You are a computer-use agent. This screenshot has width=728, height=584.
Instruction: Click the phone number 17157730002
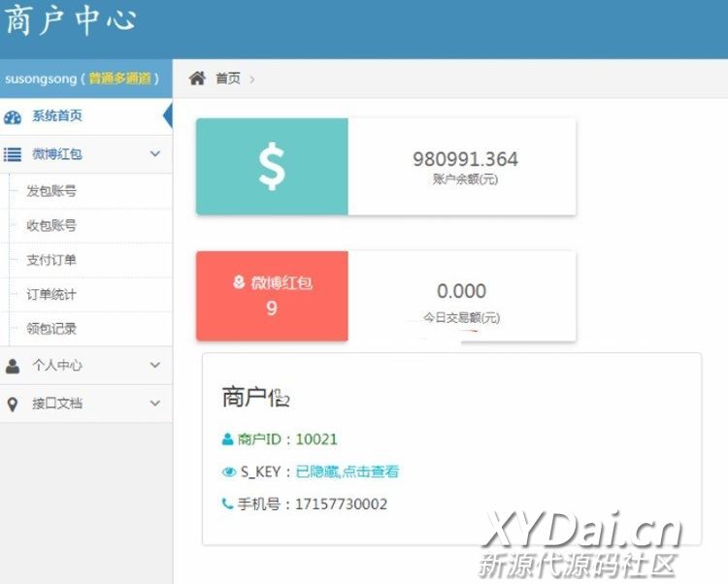click(x=342, y=504)
